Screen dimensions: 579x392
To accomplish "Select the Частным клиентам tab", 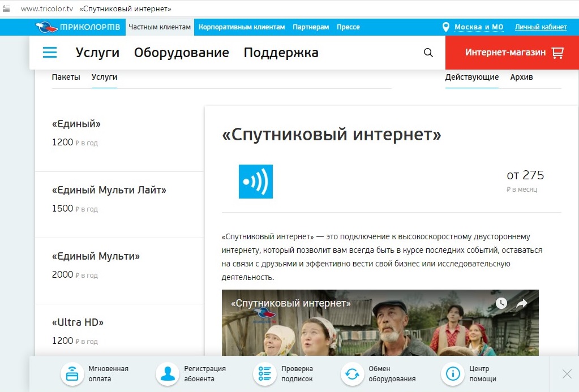I will (160, 27).
